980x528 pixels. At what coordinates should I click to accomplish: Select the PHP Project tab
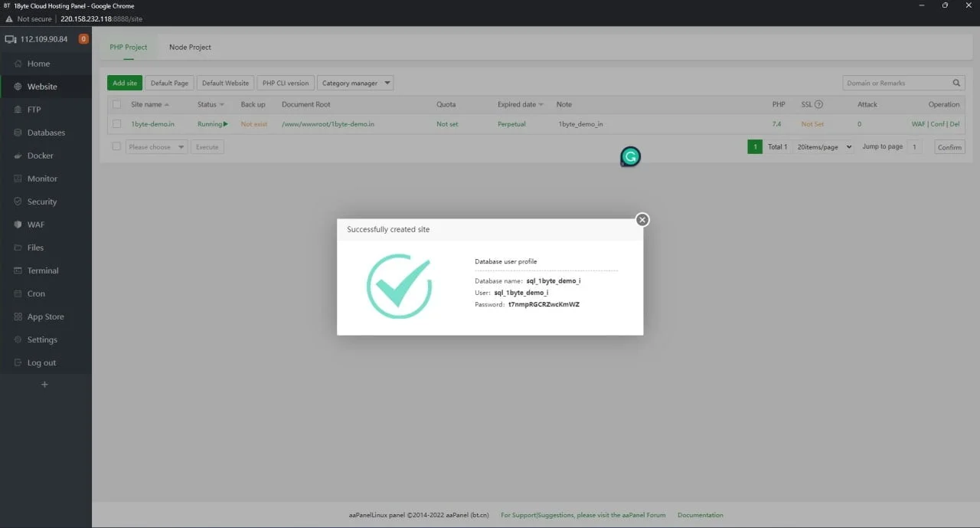(x=128, y=47)
